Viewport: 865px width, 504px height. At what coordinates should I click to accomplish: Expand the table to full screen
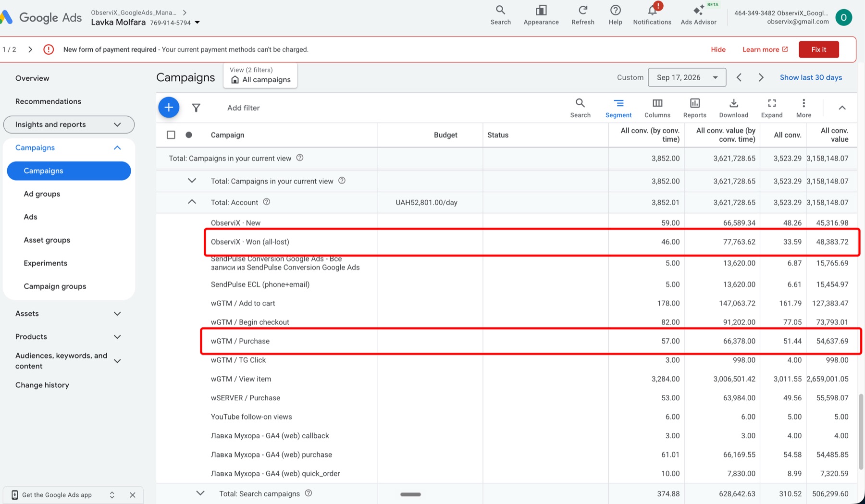(772, 108)
